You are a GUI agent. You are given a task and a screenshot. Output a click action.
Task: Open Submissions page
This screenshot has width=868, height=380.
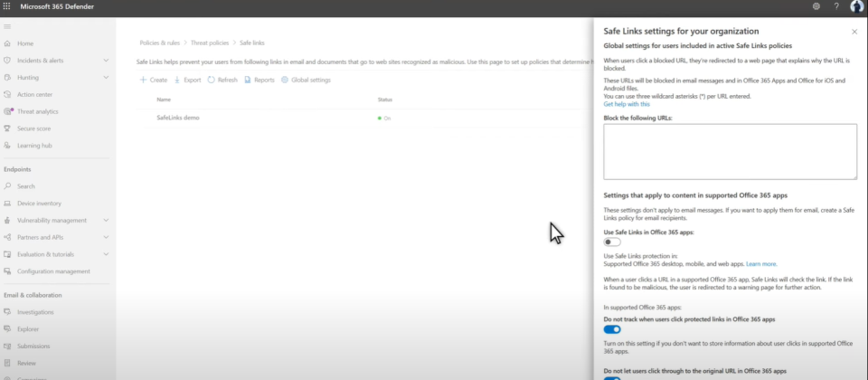(x=33, y=347)
